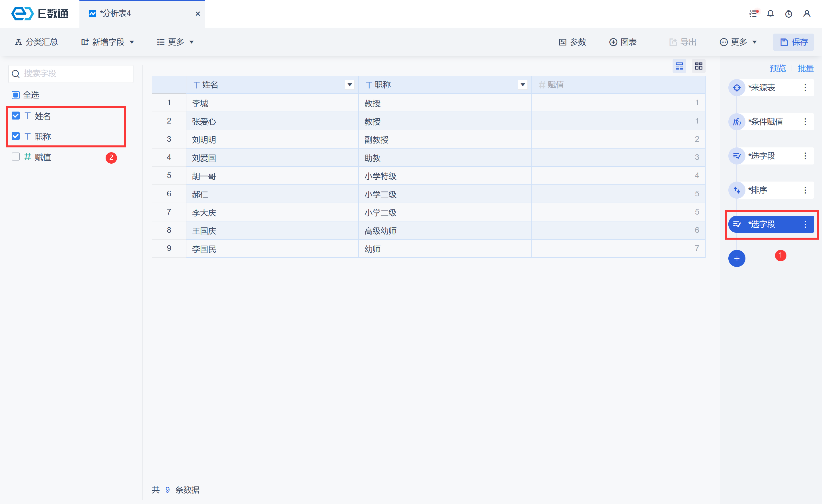Toggle the 全选 checkbox

16,95
